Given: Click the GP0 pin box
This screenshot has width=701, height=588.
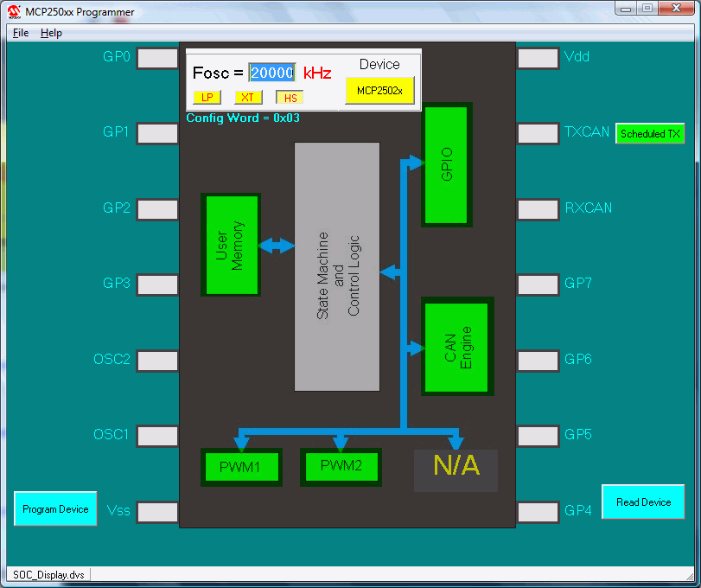Looking at the screenshot, I should pos(157,59).
